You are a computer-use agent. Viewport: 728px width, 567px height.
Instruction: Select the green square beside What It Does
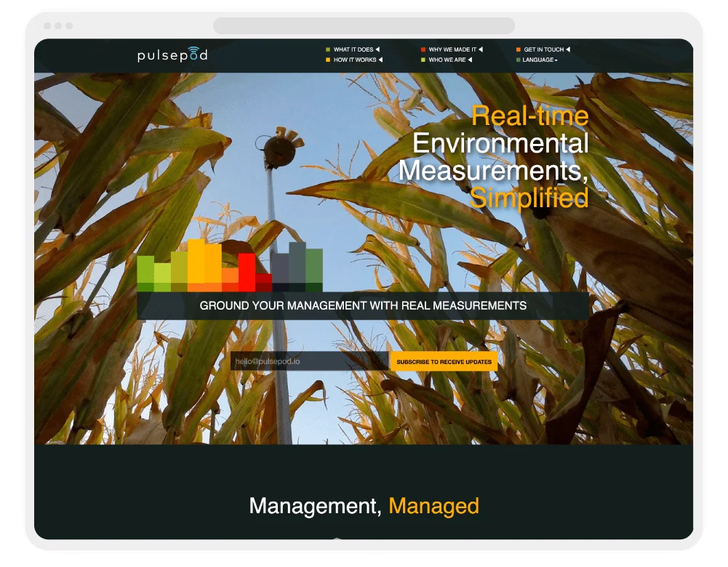click(x=328, y=49)
